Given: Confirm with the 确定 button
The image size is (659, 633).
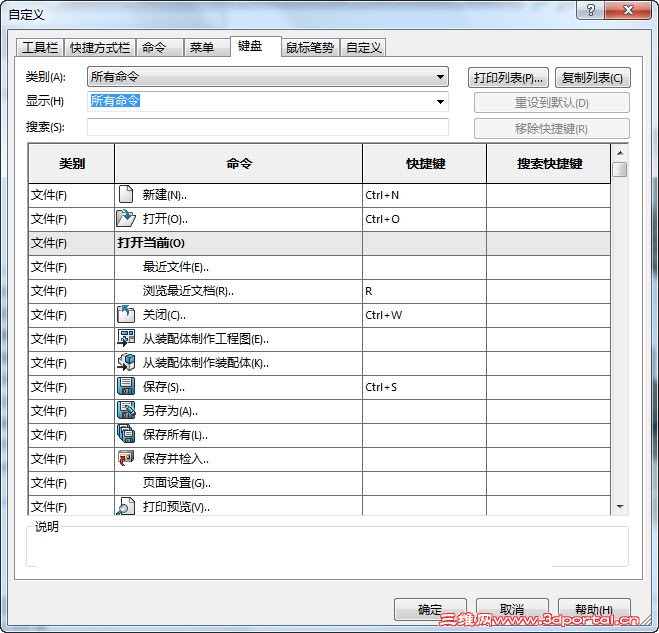Looking at the screenshot, I should pyautogui.click(x=430, y=609).
